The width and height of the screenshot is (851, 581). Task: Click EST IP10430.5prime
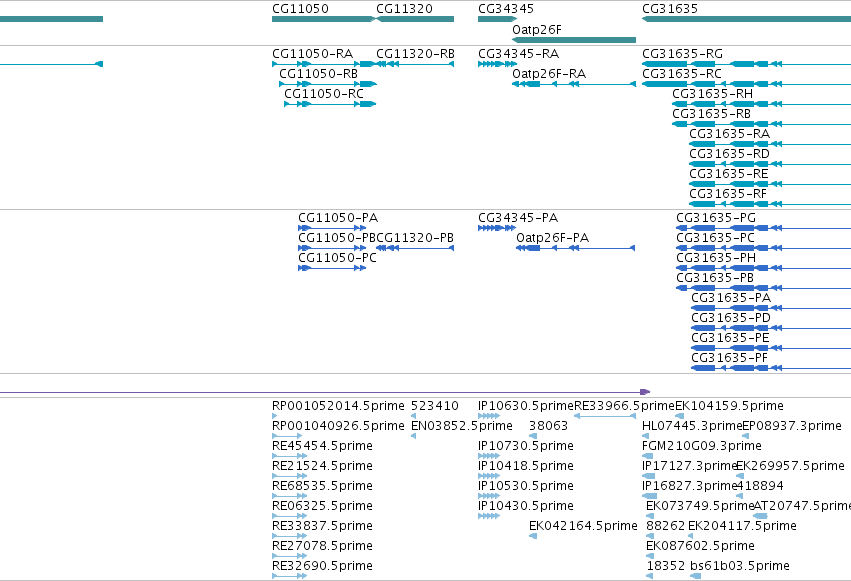tap(526, 507)
